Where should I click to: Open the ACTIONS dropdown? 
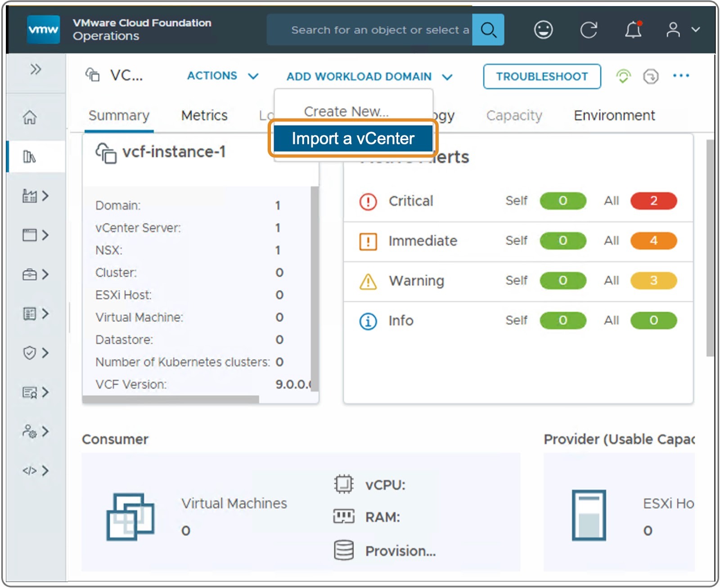pyautogui.click(x=223, y=76)
